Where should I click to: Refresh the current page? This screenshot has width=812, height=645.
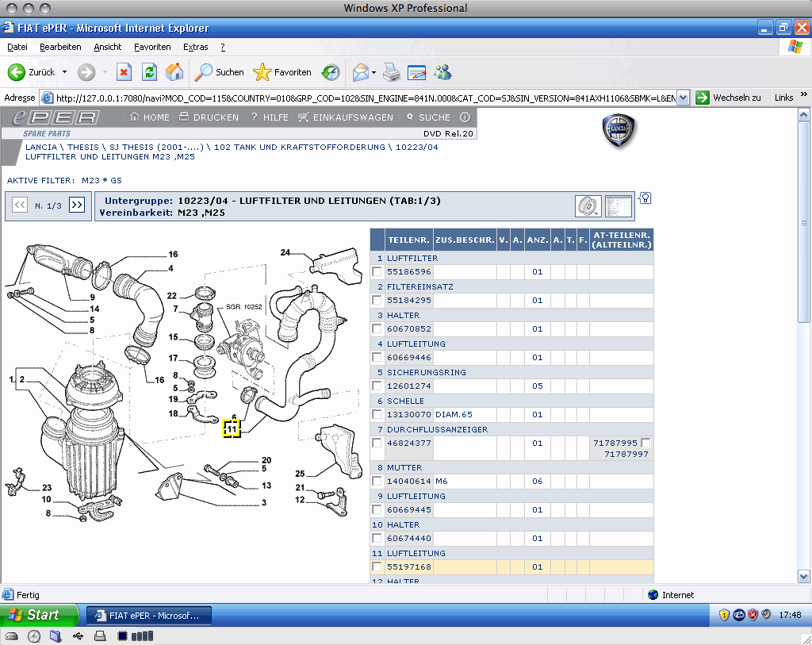click(x=149, y=72)
